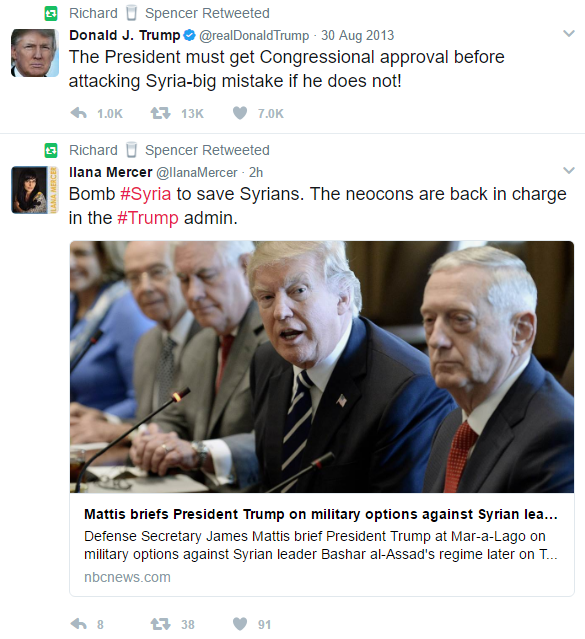
Task: Retweet Ilana Mercer's Bomb Syria tweet
Action: click(x=160, y=624)
